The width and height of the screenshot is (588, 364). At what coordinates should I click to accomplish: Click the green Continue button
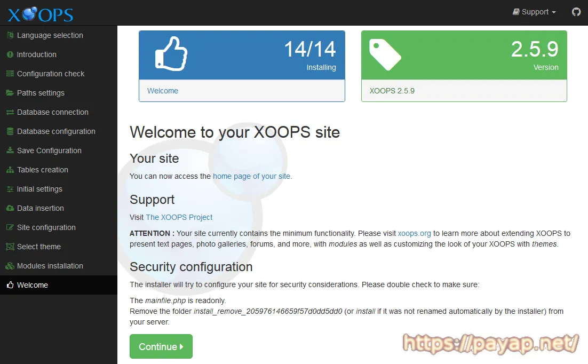pyautogui.click(x=161, y=346)
